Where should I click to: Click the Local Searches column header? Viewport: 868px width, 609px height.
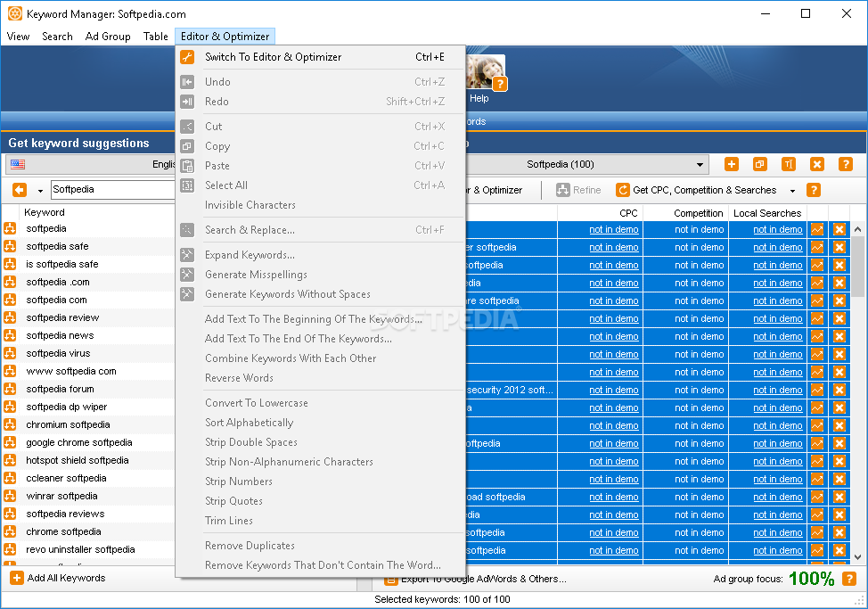click(x=767, y=213)
